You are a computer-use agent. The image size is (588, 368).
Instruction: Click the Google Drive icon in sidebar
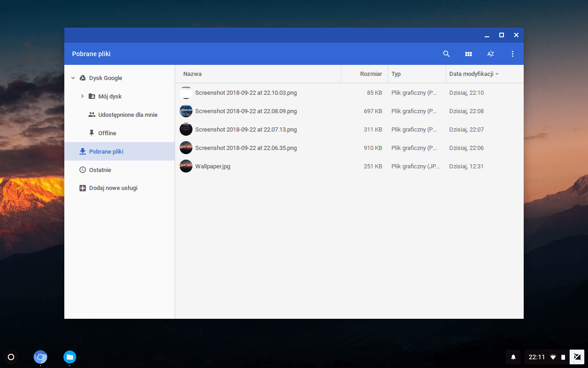83,78
